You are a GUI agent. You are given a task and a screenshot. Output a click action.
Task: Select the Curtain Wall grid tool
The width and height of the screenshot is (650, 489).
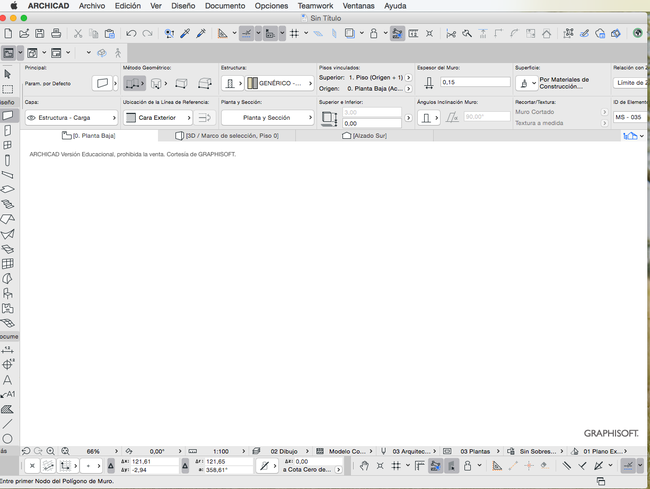[7, 264]
